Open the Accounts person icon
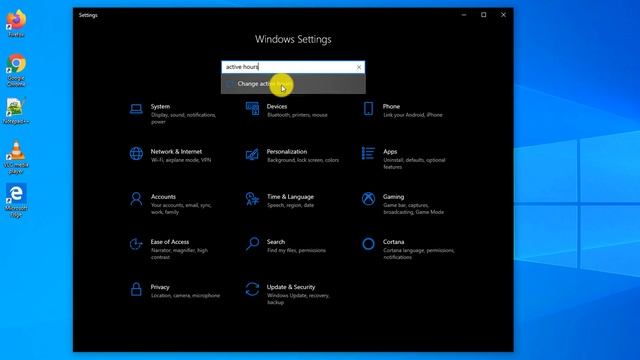 (136, 199)
